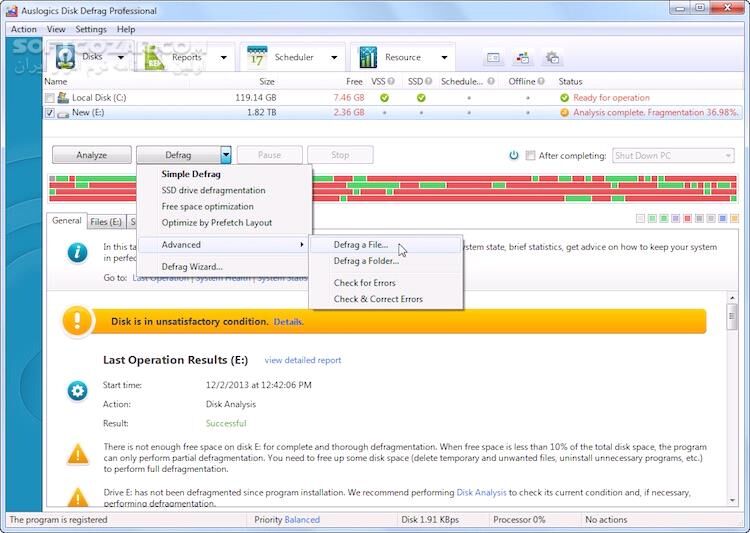Click the Ready for operation status icon
Image resolution: width=750 pixels, height=533 pixels.
click(564, 98)
